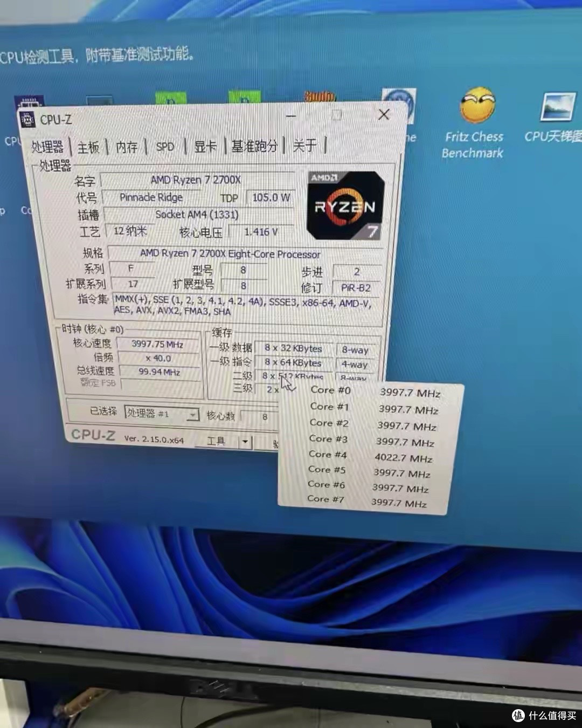Click the L1 data 8 x 32 KBytes
The height and width of the screenshot is (728, 582).
click(293, 348)
